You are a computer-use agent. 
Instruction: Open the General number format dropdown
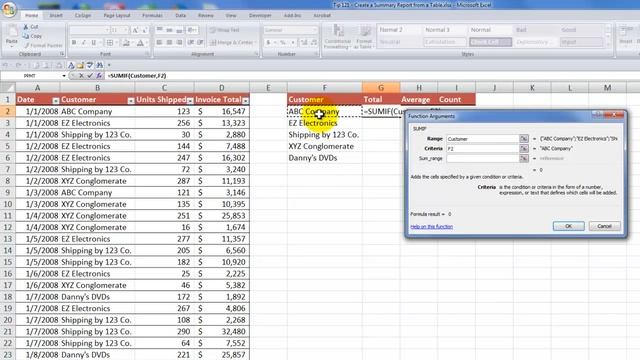pyautogui.click(x=315, y=30)
